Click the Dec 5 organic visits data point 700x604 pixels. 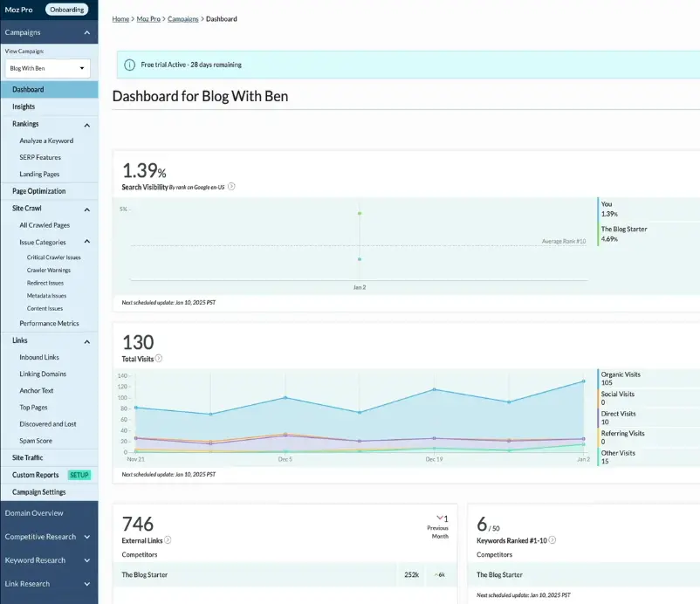click(x=285, y=397)
